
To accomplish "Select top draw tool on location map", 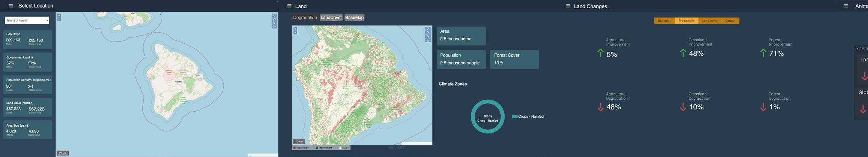I will tap(274, 15).
